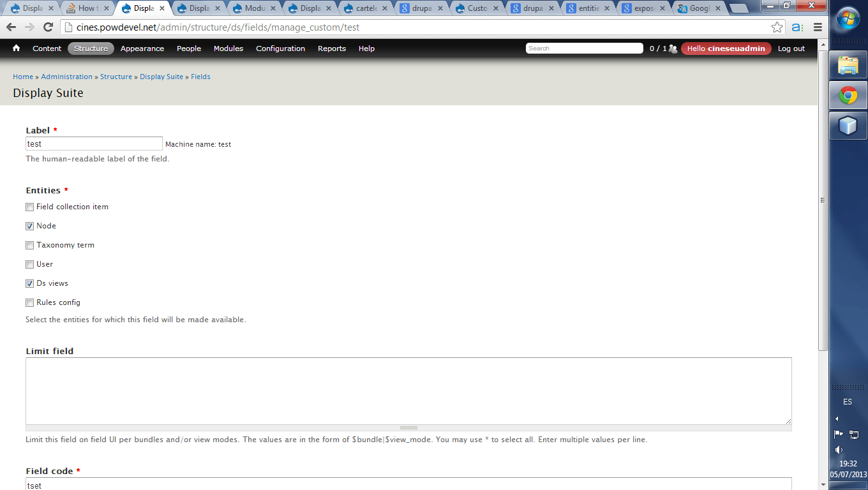The height and width of the screenshot is (490, 868).
Task: Switch to the 'entitie' browser tab
Action: (588, 8)
